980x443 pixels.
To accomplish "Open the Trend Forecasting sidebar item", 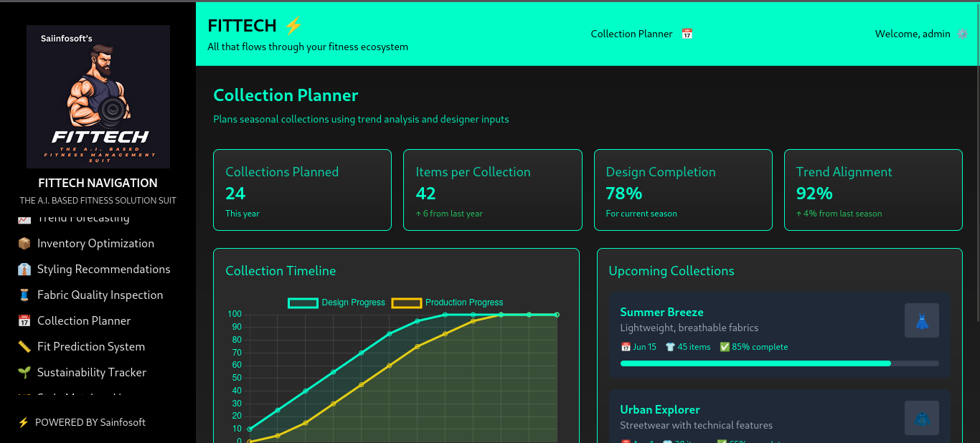I will [83, 219].
